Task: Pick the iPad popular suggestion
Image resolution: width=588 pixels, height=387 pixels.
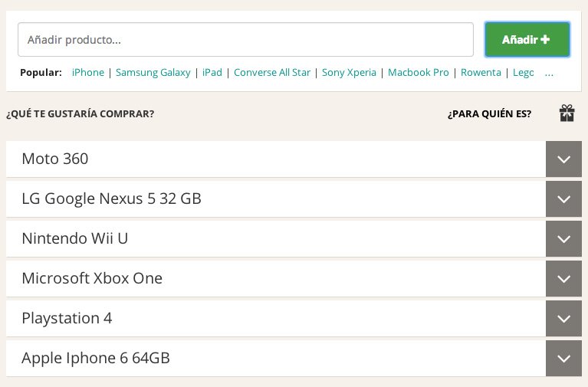Action: click(212, 72)
